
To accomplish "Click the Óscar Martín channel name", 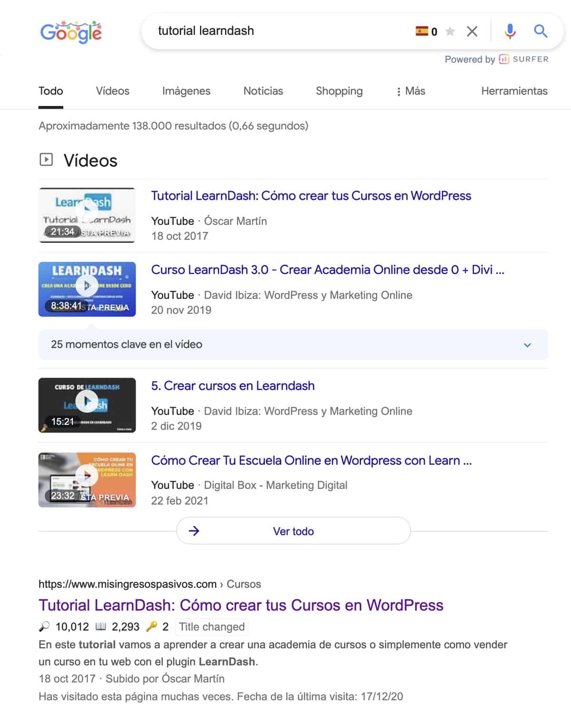I will coord(236,221).
